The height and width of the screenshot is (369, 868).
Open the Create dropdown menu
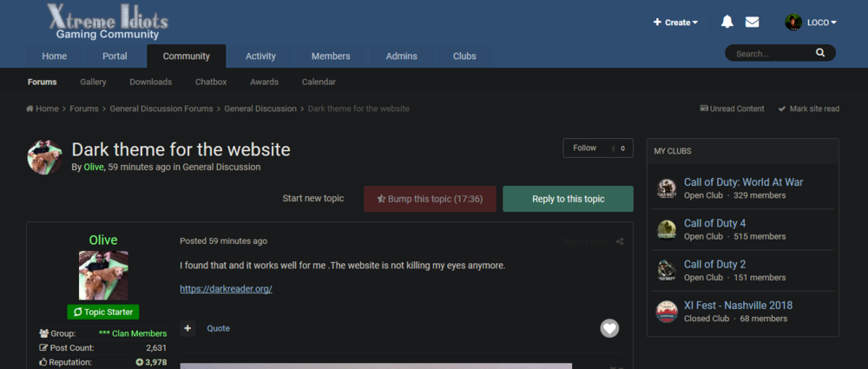pos(675,23)
